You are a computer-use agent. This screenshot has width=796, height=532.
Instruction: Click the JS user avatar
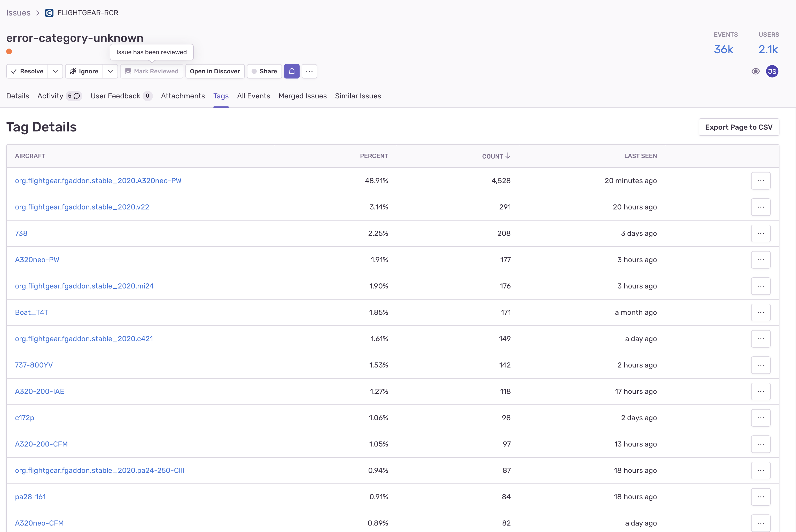point(772,71)
